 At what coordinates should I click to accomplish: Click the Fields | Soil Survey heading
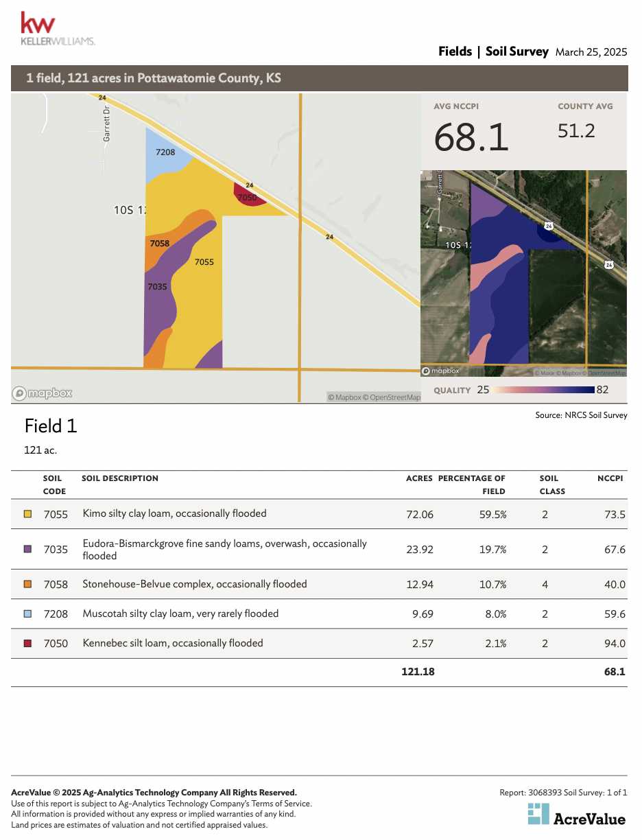(x=494, y=51)
